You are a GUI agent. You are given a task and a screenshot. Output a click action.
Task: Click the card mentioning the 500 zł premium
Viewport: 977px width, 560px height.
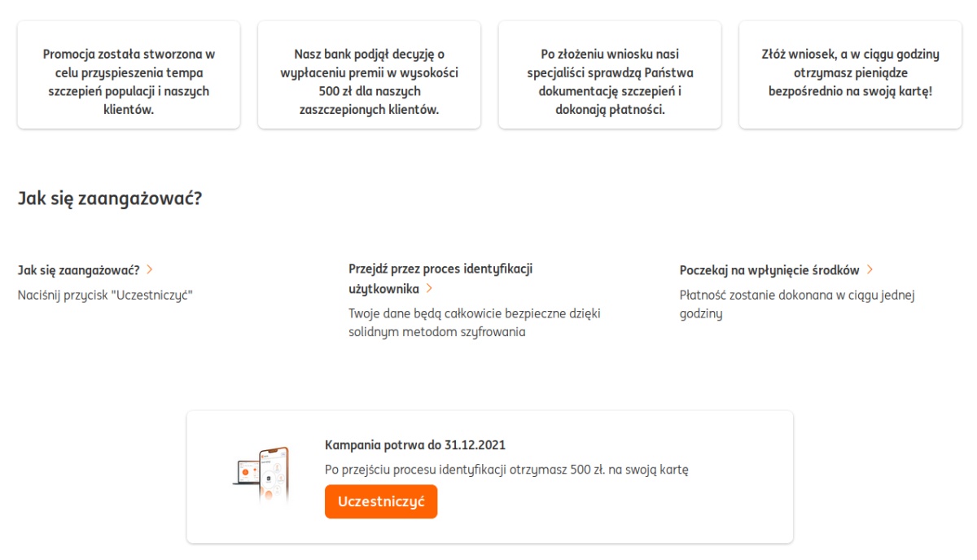369,74
